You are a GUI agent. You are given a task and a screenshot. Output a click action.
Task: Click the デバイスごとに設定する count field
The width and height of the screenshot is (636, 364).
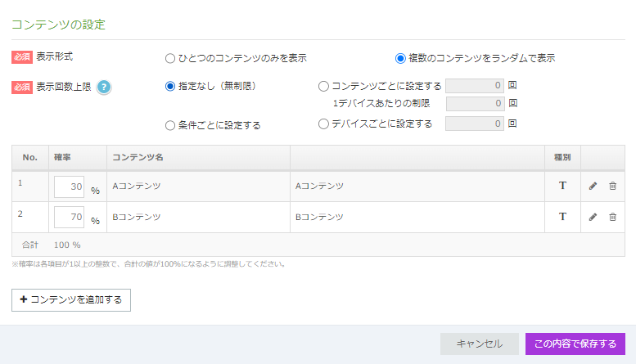[475, 124]
